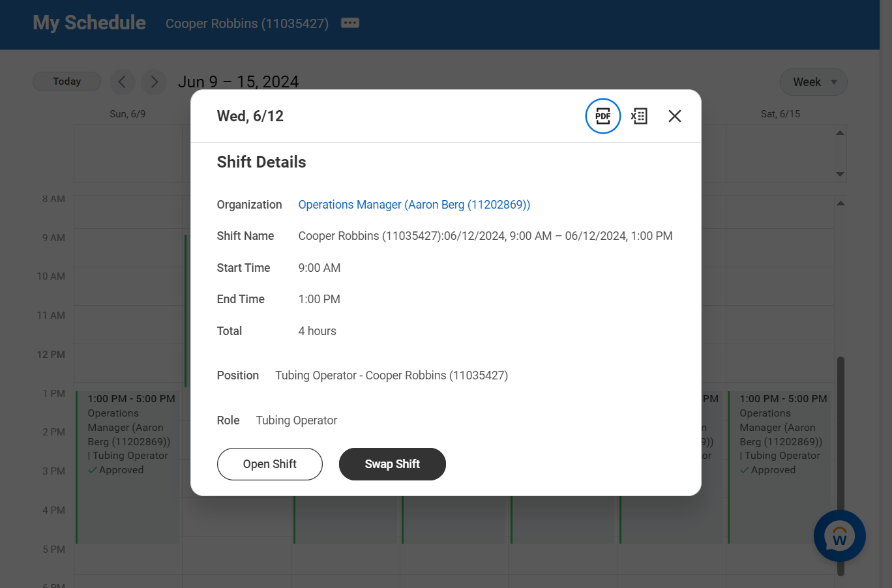Open related actions ellipsis for Cooper Robbins
This screenshot has width=892, height=588.
[350, 23]
